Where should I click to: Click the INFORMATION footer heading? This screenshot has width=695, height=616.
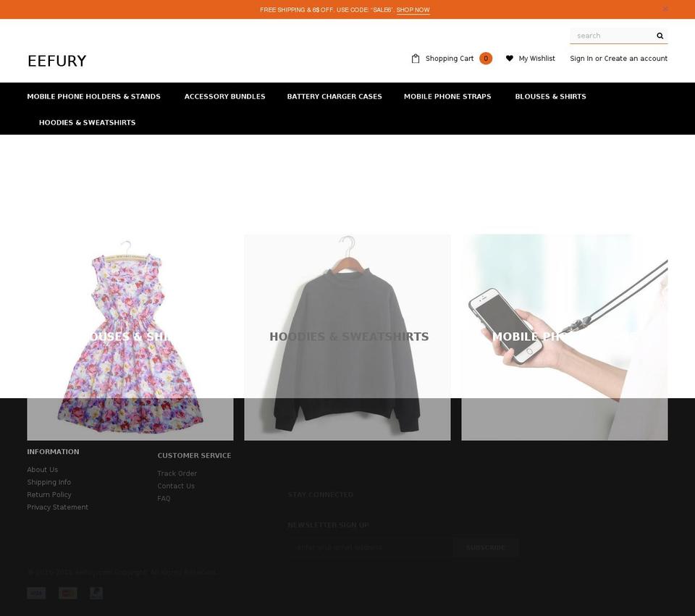point(53,452)
